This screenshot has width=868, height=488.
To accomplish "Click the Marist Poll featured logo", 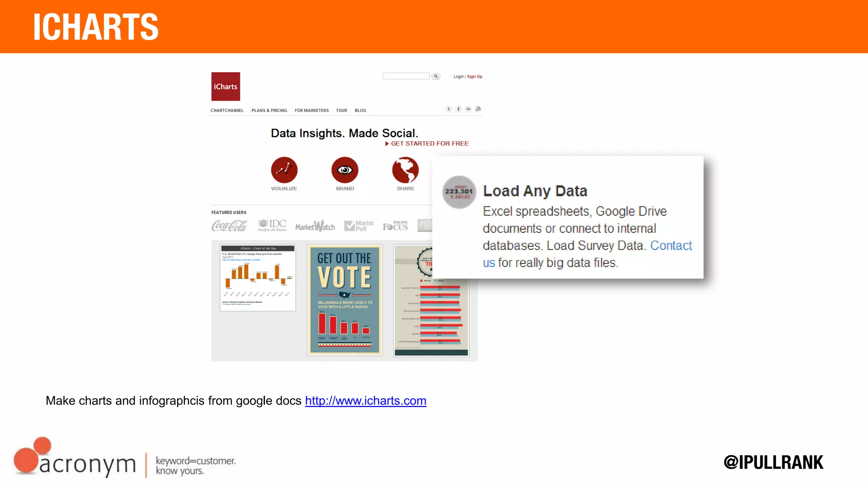I will point(359,226).
